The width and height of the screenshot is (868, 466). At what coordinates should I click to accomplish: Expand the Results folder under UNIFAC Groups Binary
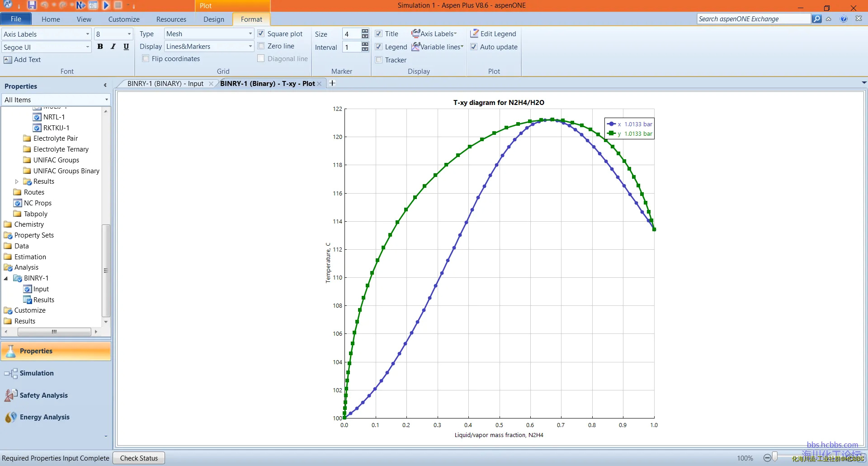tap(17, 181)
